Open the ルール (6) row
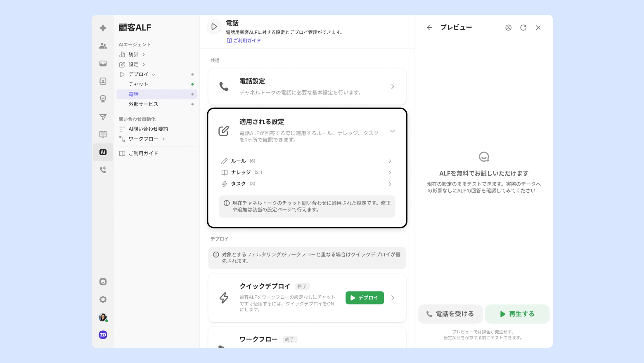This screenshot has width=644, height=363. 307,161
